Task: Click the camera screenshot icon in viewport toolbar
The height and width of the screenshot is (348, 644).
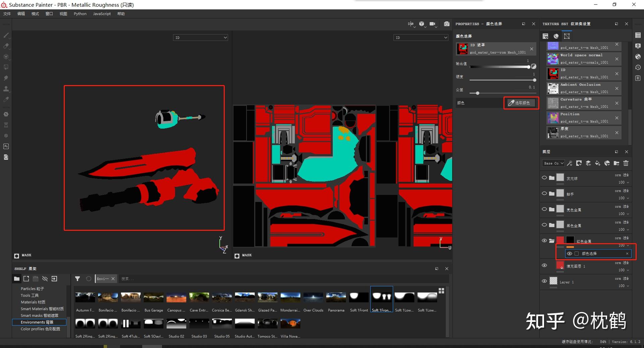Action: click(x=446, y=24)
